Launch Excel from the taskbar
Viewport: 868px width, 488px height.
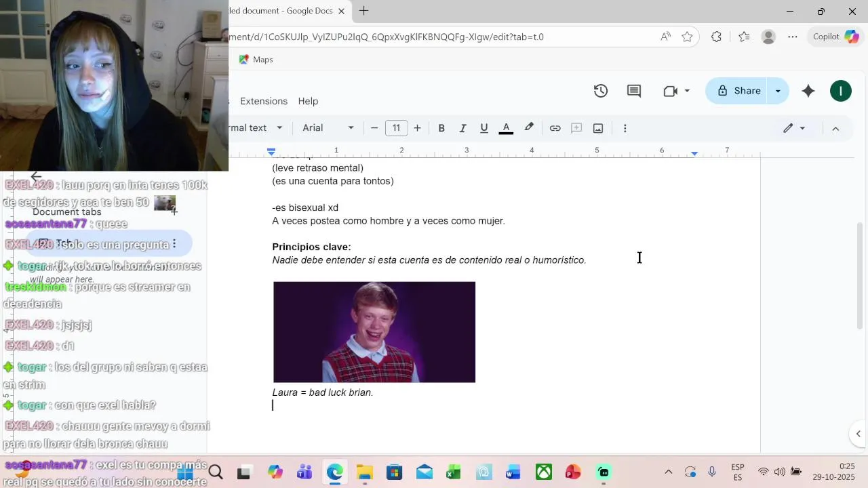click(x=454, y=472)
